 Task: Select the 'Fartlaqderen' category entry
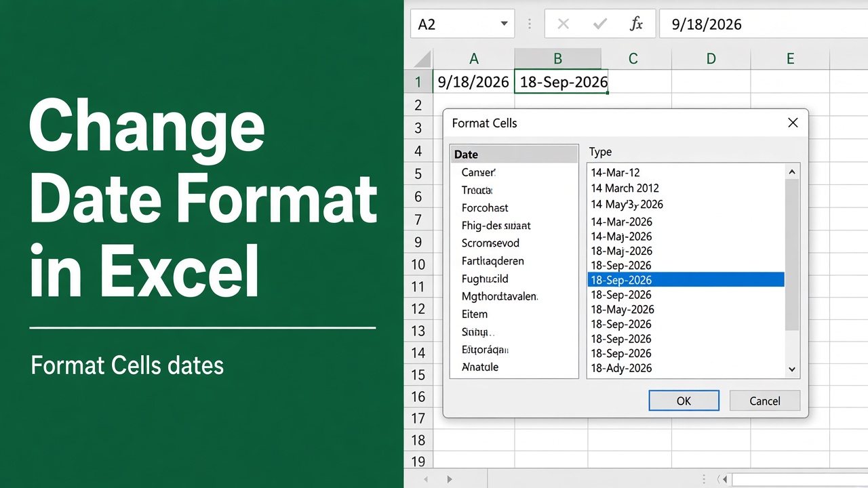coord(492,261)
